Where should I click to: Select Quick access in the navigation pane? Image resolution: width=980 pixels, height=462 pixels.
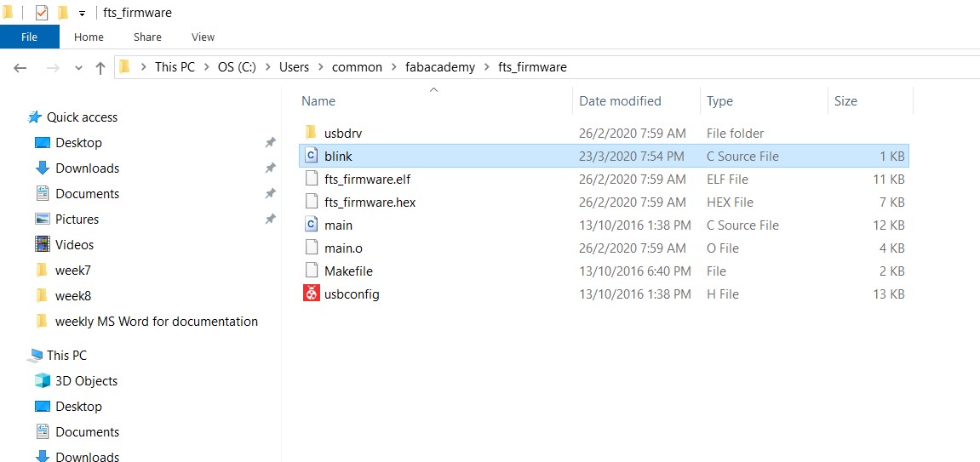82,117
